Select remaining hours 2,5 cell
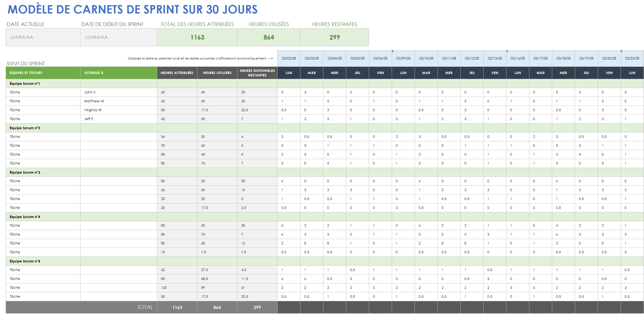 tap(257, 208)
